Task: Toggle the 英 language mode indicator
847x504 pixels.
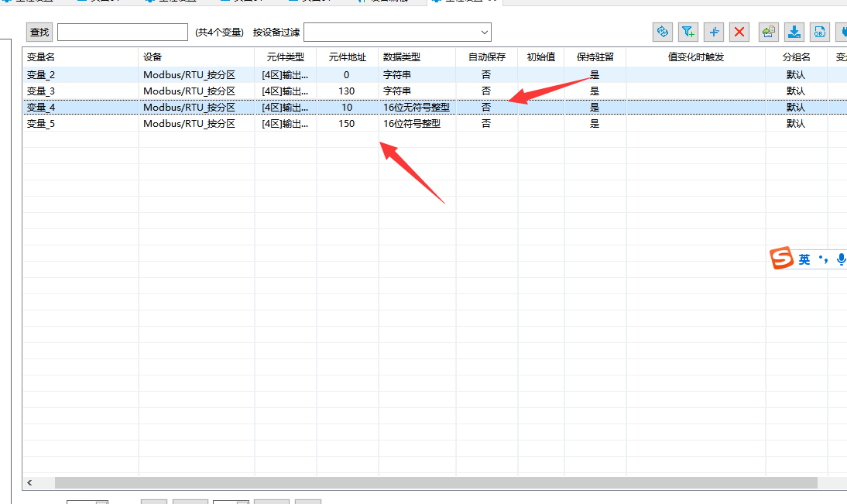Action: click(x=804, y=260)
